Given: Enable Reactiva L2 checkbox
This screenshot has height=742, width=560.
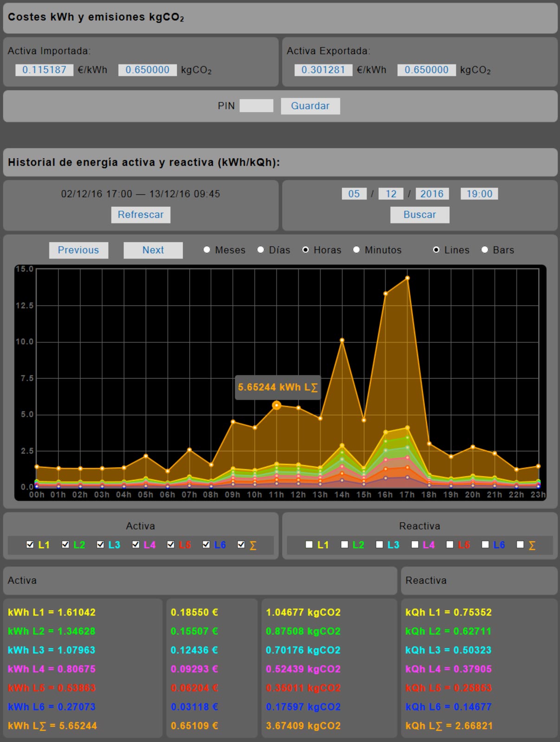Looking at the screenshot, I should click(344, 545).
